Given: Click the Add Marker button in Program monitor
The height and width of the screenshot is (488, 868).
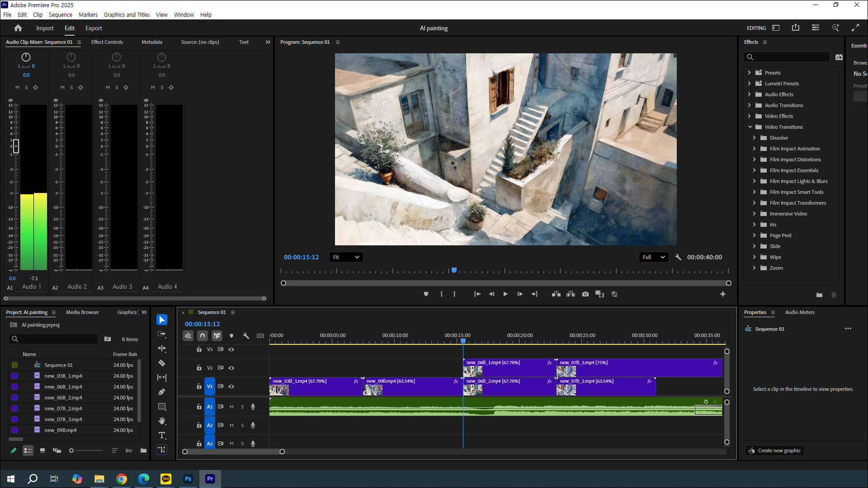Looking at the screenshot, I should (x=426, y=294).
